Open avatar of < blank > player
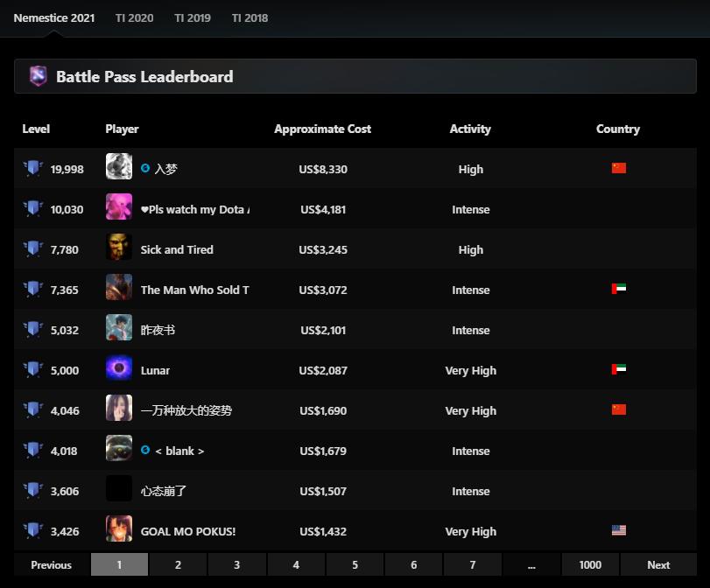 click(x=119, y=448)
